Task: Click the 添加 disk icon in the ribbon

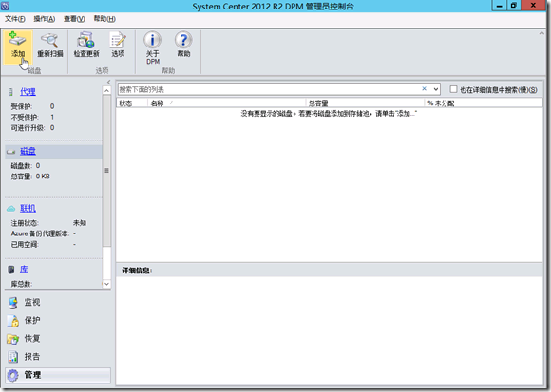Action: (x=17, y=39)
